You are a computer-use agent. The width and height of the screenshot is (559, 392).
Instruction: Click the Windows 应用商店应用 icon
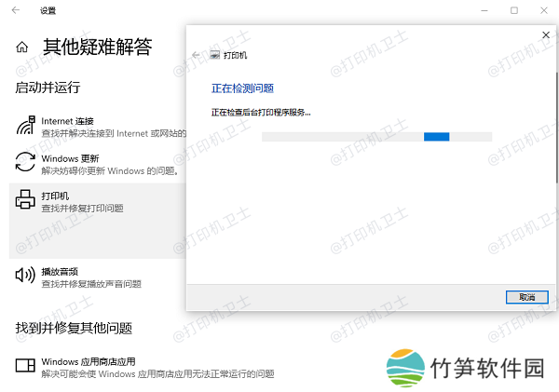tap(25, 366)
